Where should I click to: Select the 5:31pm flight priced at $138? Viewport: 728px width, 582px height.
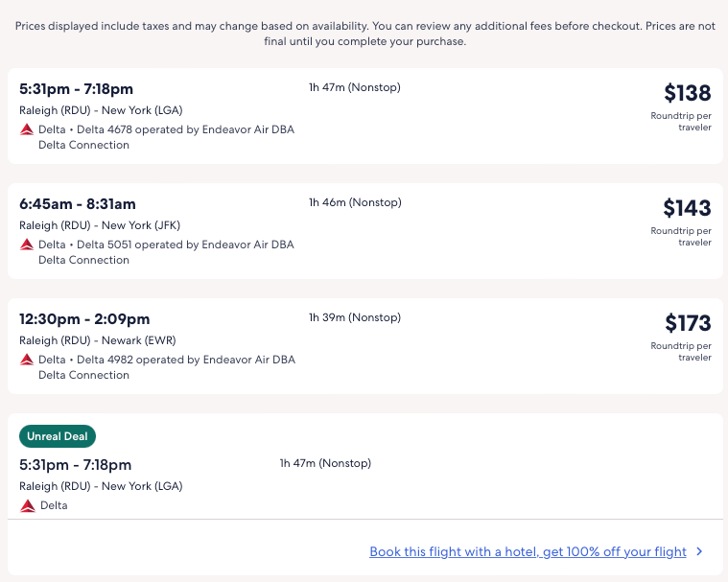click(x=76, y=89)
